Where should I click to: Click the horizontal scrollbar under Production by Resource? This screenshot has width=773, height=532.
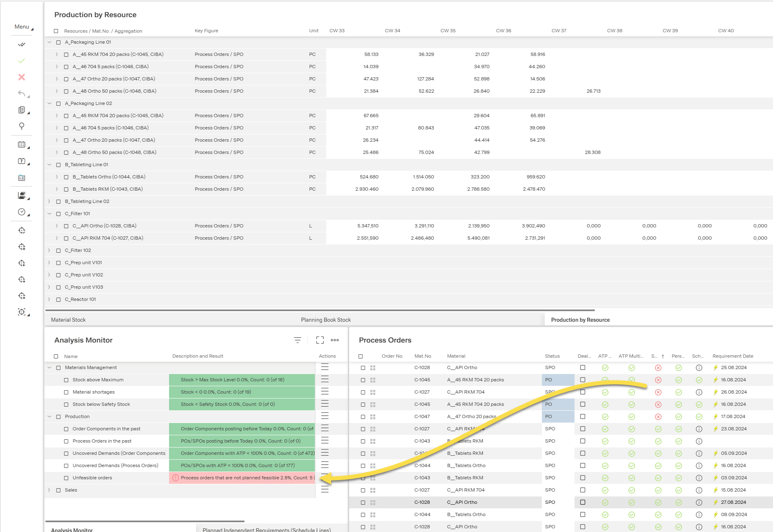coord(320,310)
